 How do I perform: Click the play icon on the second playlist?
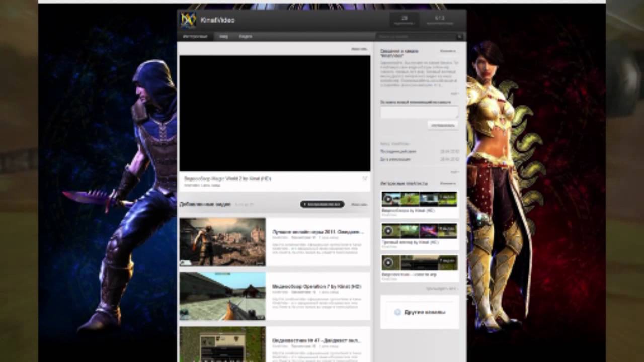pyautogui.click(x=387, y=231)
